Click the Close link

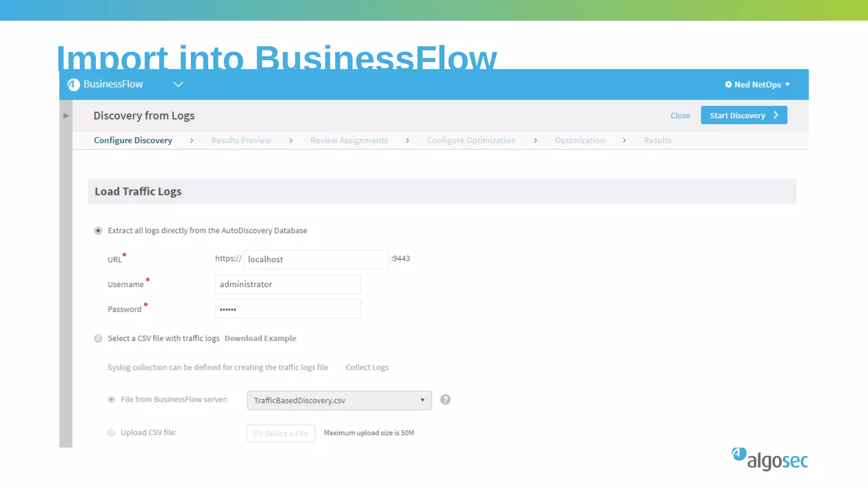click(x=680, y=116)
